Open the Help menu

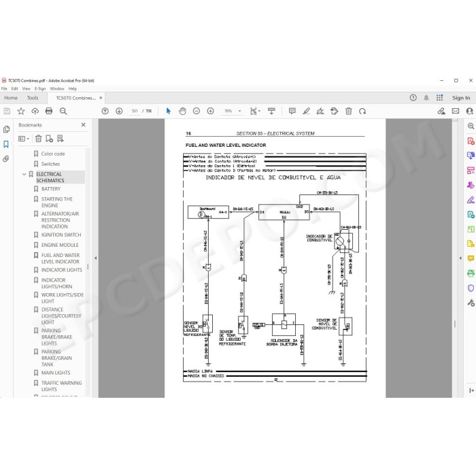coord(73,88)
